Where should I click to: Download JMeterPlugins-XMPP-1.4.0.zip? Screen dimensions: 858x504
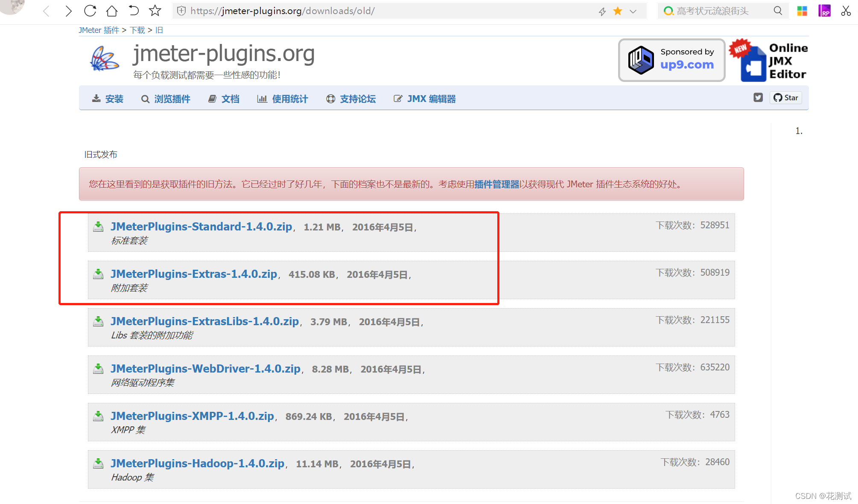tap(193, 416)
